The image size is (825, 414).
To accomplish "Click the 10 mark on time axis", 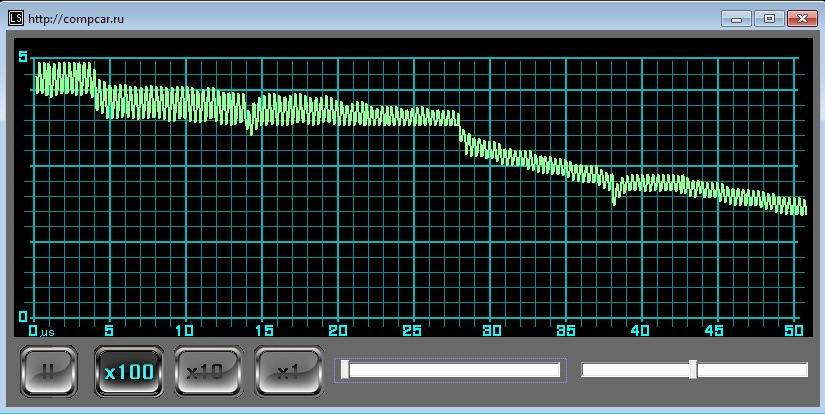I will [184, 331].
